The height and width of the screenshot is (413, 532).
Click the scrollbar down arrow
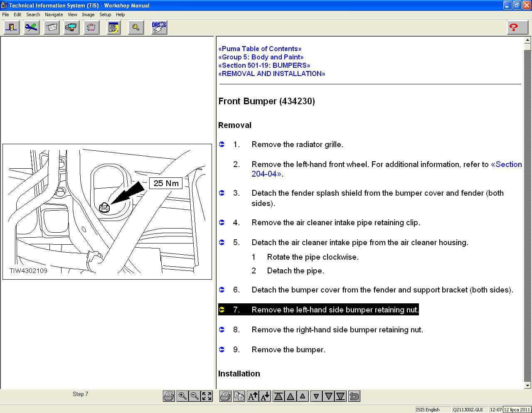[x=527, y=385]
